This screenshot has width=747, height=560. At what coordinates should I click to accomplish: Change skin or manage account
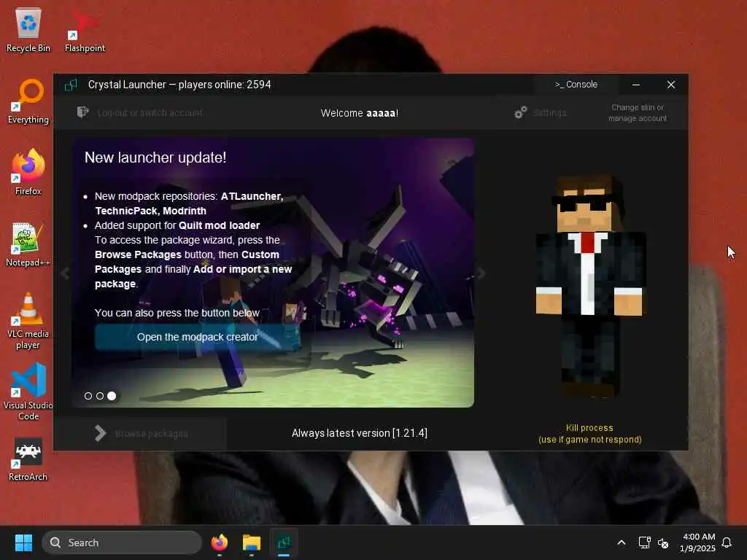click(x=638, y=113)
